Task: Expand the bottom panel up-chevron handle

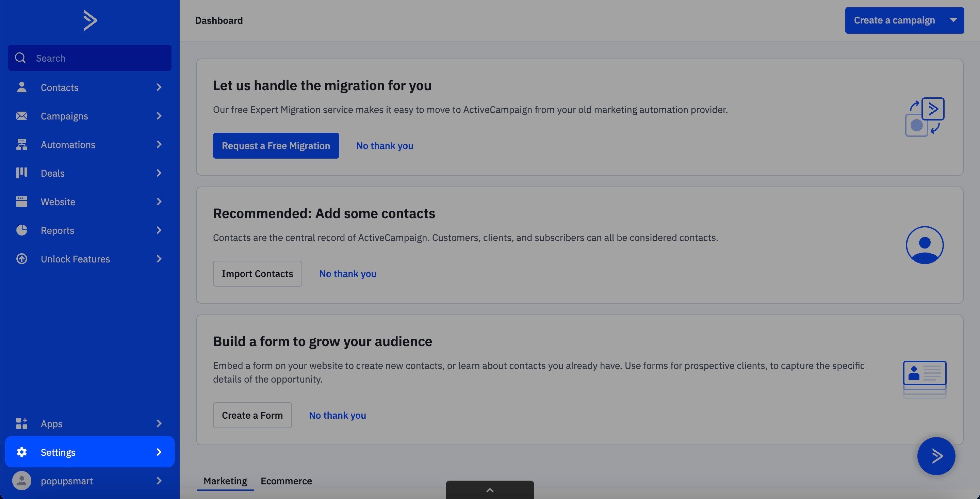Action: (x=490, y=490)
